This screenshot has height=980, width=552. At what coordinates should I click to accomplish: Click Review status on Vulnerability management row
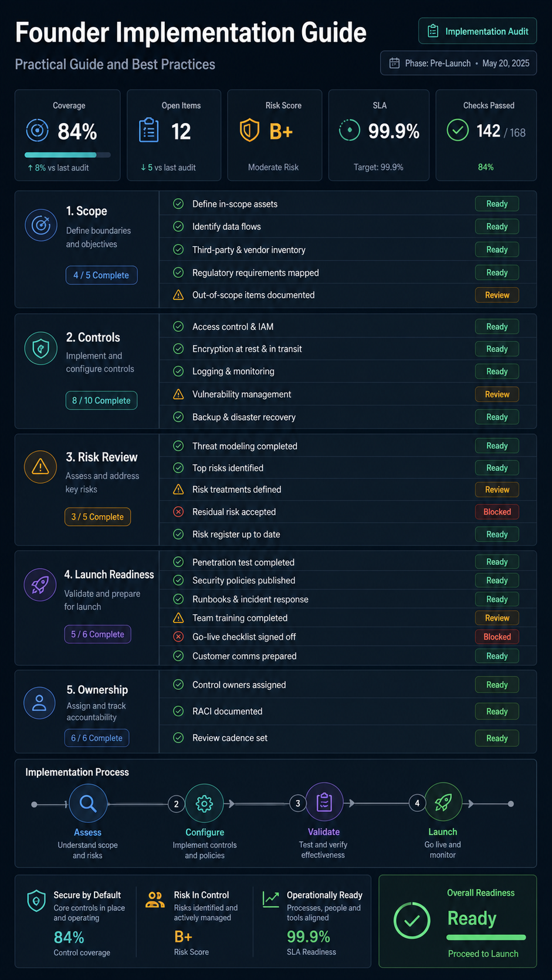click(497, 394)
